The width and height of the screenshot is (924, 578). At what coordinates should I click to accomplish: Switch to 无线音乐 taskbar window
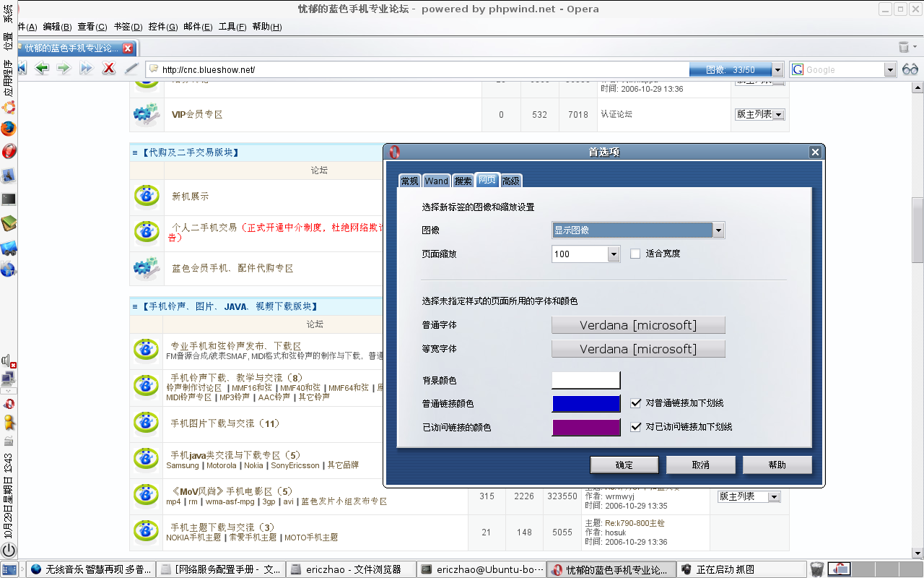pos(91,569)
